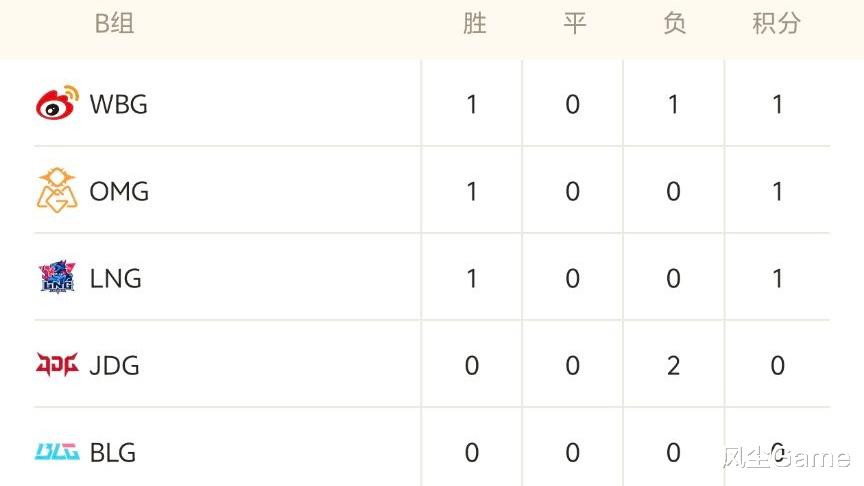Select the WBG team name

point(118,104)
